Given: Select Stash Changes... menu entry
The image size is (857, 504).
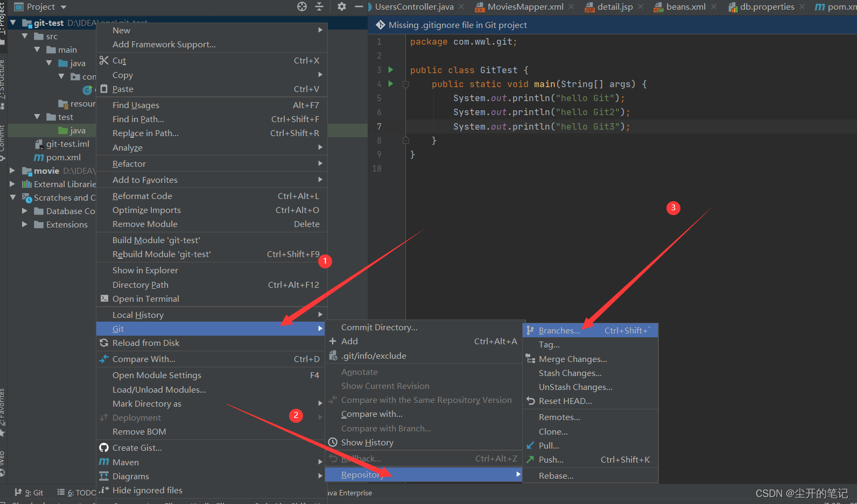Looking at the screenshot, I should click(x=590, y=373).
